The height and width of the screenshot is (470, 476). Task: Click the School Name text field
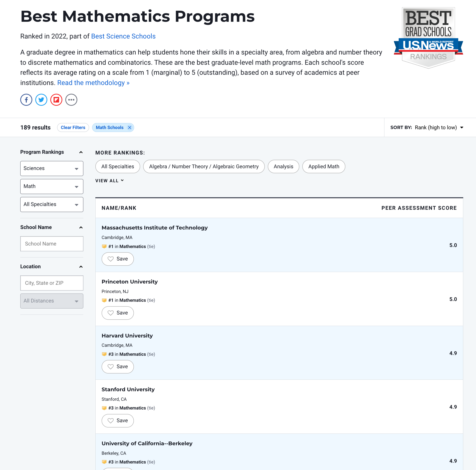coord(52,244)
